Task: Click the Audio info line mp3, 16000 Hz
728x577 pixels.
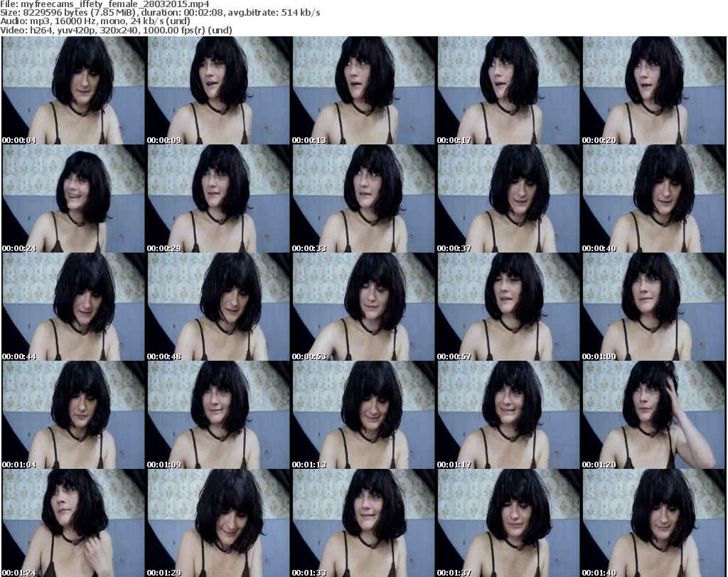Action: point(61,21)
